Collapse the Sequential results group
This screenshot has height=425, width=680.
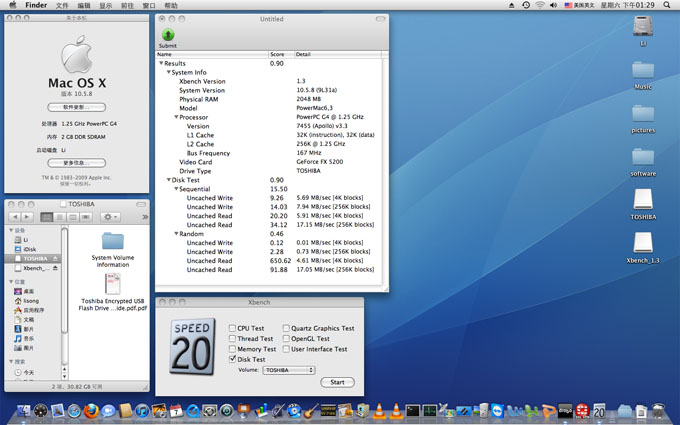(x=176, y=189)
